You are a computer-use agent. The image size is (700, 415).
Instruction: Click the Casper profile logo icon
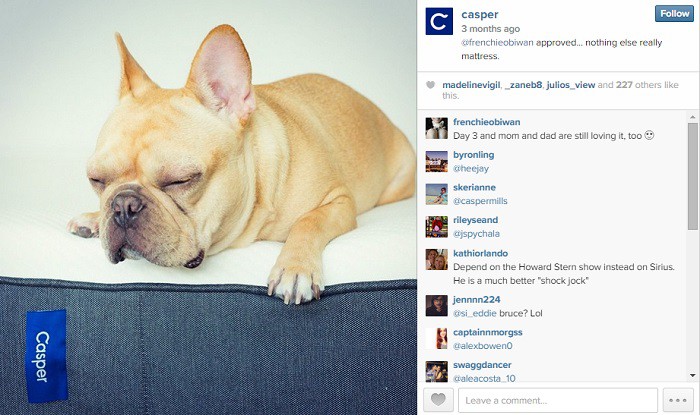439,21
